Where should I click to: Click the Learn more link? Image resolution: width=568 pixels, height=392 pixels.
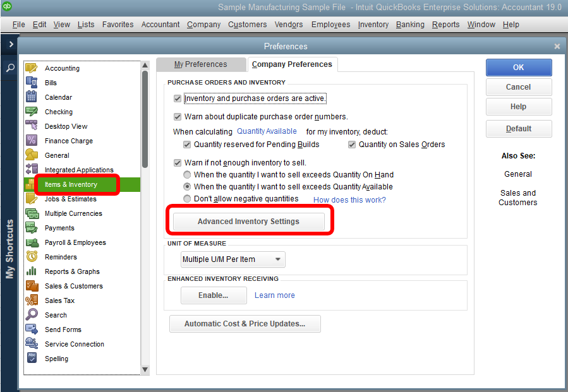[x=275, y=295]
